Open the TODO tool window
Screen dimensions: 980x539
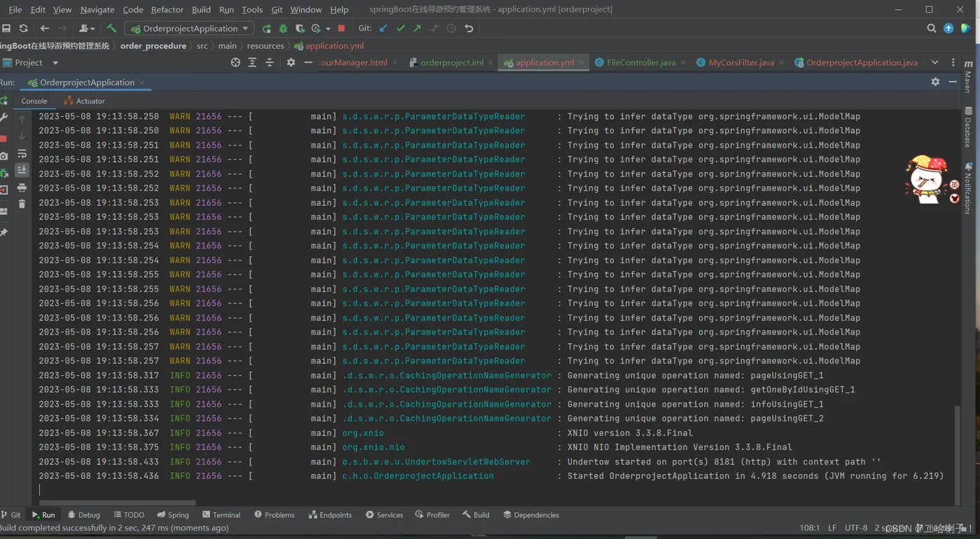coord(129,514)
